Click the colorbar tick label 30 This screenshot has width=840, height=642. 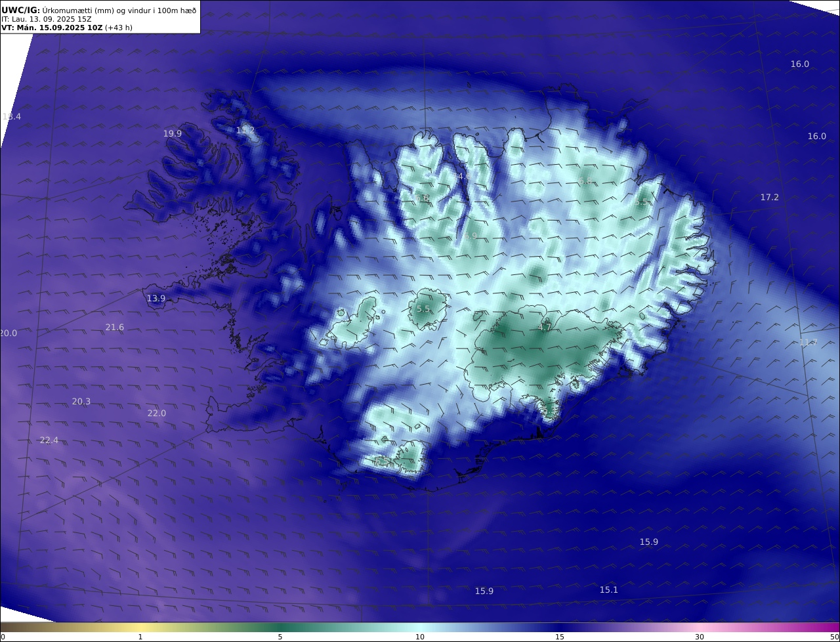point(700,637)
